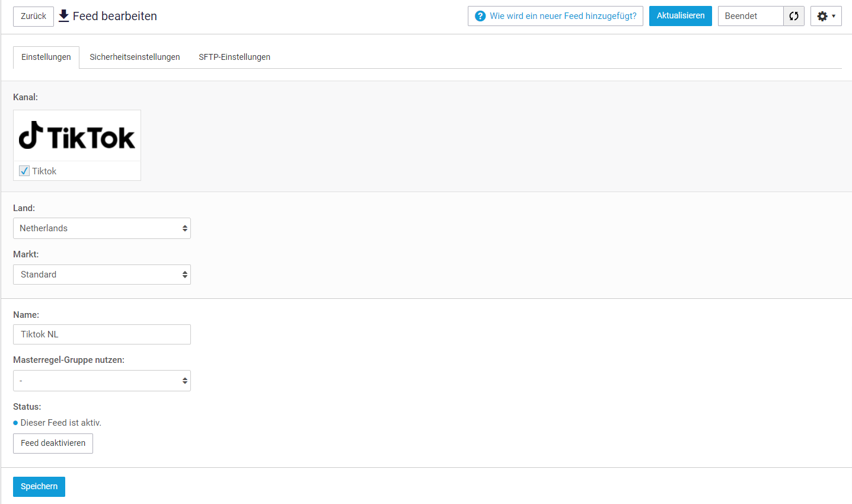The width and height of the screenshot is (852, 504).
Task: Toggle the Tiktok channel checkbox
Action: coord(24,171)
